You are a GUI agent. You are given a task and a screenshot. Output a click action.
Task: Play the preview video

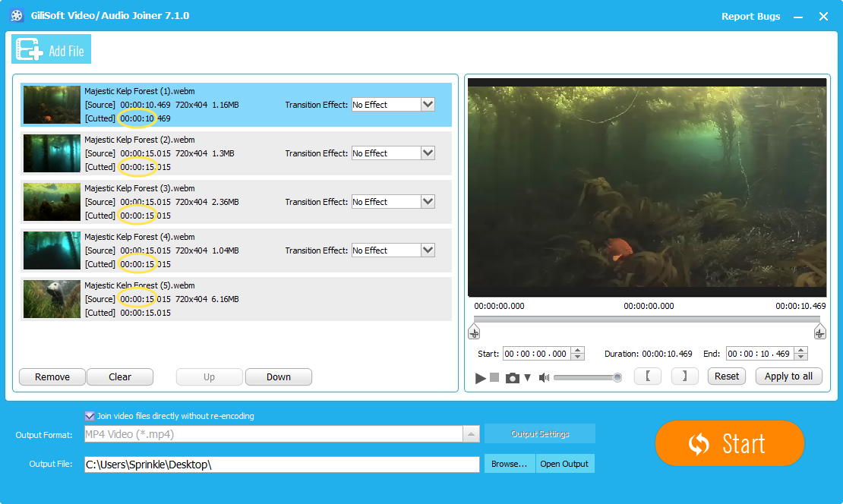click(480, 378)
